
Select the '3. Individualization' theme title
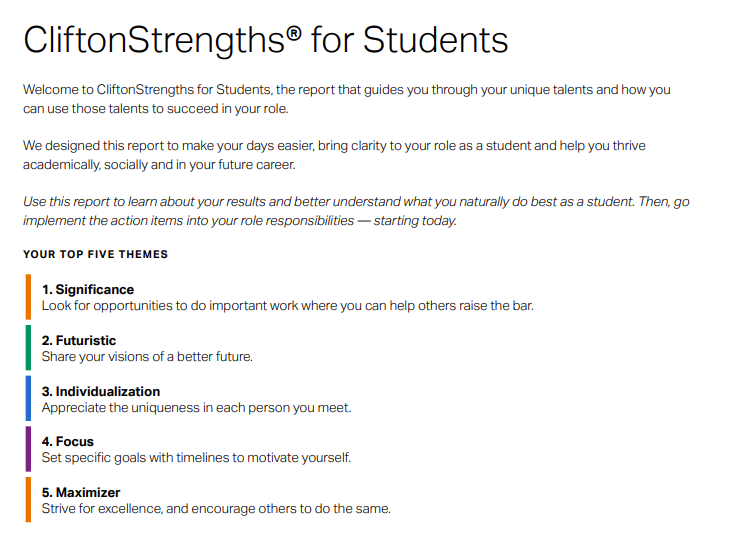point(100,391)
